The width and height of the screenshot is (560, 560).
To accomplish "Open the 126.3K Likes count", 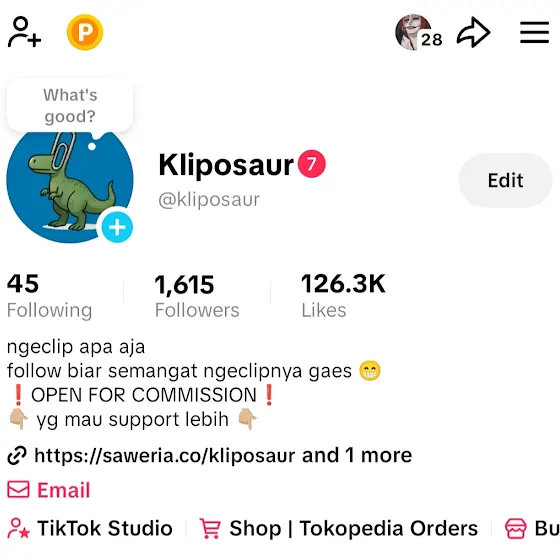I will click(343, 295).
